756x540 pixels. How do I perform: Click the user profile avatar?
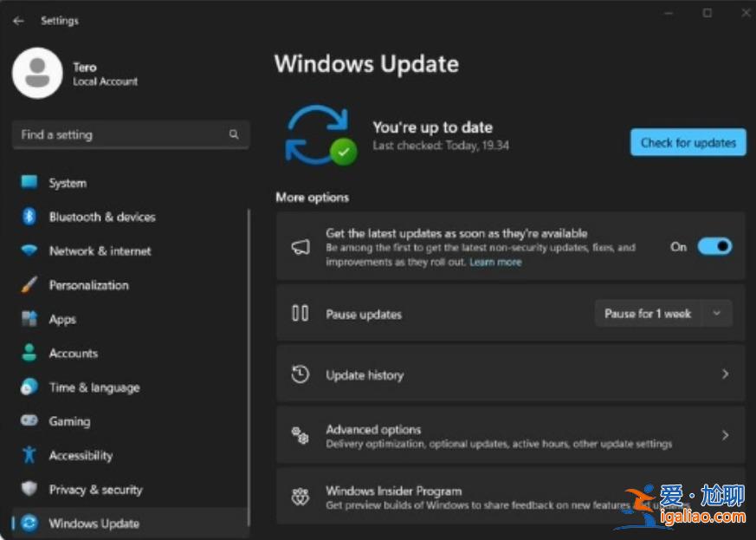pos(37,74)
